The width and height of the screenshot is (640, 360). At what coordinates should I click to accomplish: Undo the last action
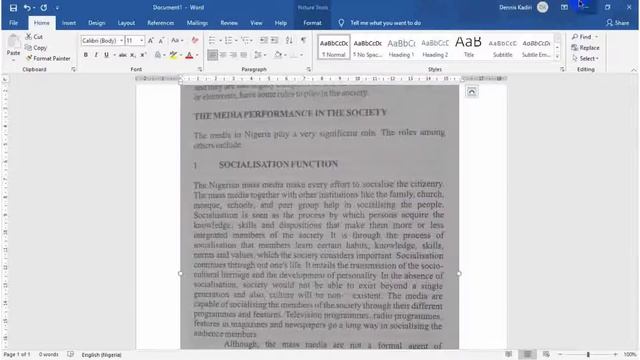(x=27, y=7)
